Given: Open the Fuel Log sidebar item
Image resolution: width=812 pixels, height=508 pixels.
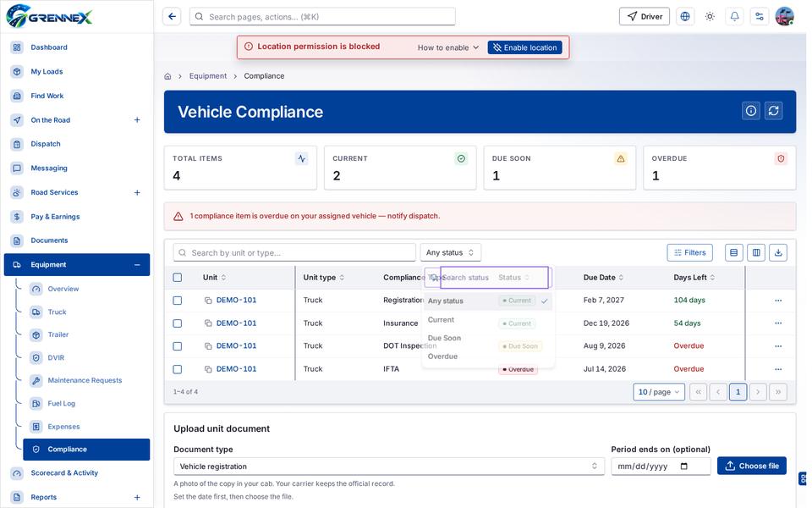Looking at the screenshot, I should [61, 403].
